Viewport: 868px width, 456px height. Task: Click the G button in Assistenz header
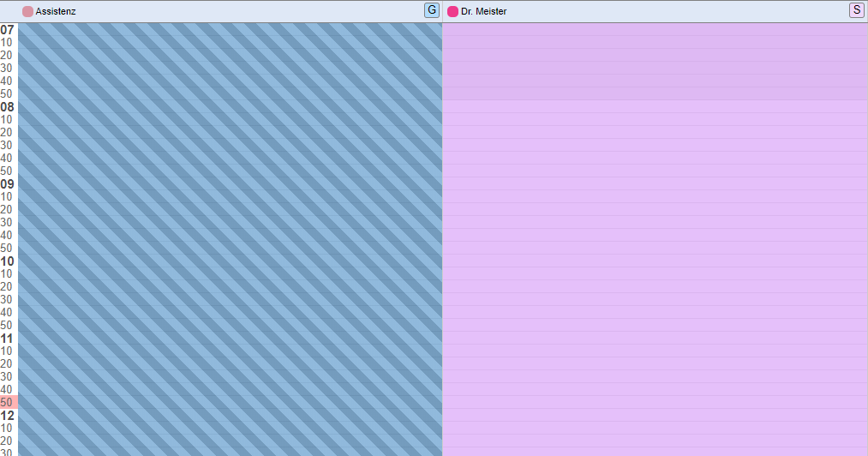click(432, 10)
